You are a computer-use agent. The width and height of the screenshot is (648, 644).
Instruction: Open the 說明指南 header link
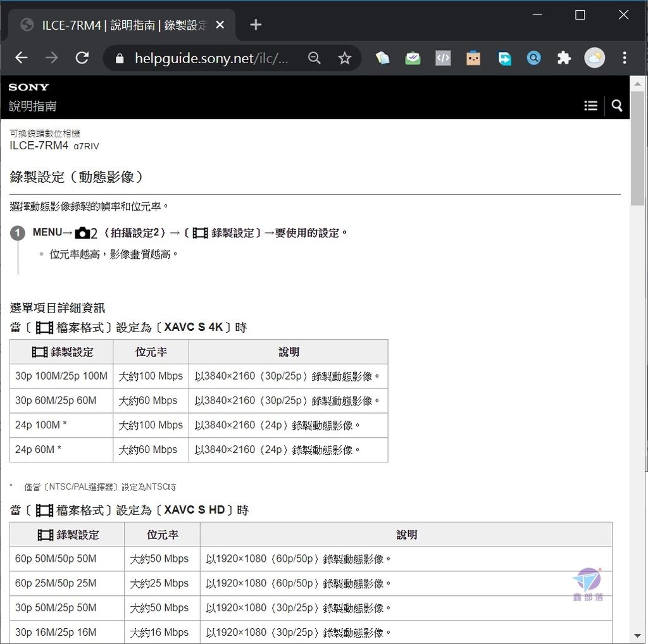pyautogui.click(x=33, y=106)
